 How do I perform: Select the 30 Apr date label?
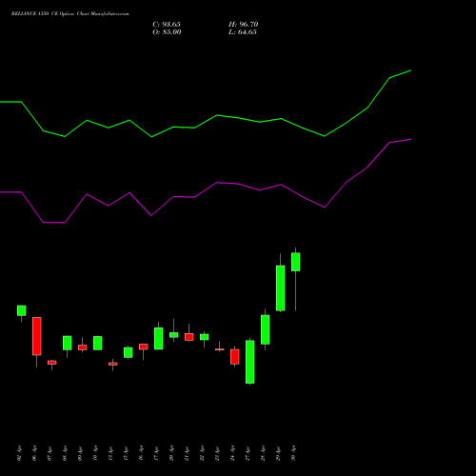click(x=293, y=453)
